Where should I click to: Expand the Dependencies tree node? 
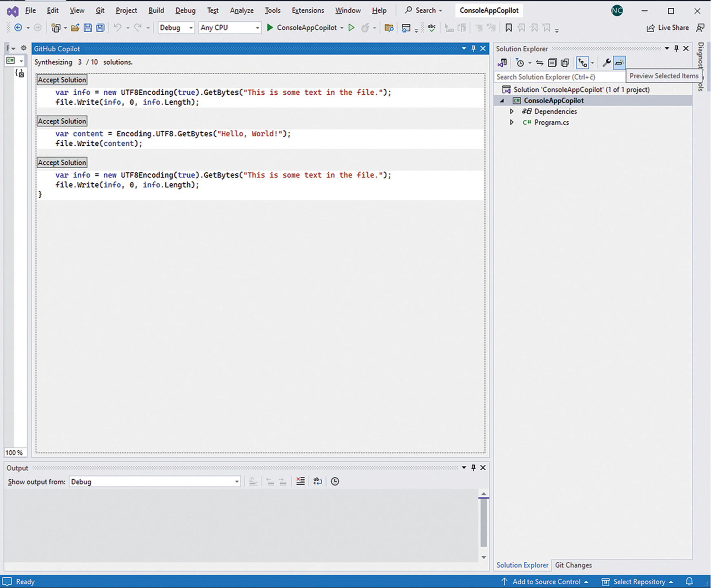click(512, 111)
